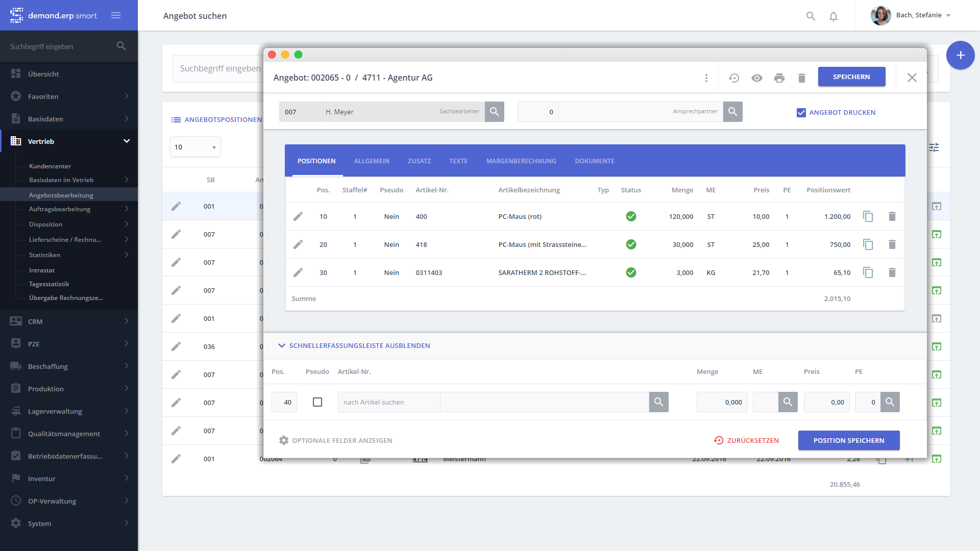Click the Zurücksetzen link
980x551 pixels.
[x=746, y=440]
